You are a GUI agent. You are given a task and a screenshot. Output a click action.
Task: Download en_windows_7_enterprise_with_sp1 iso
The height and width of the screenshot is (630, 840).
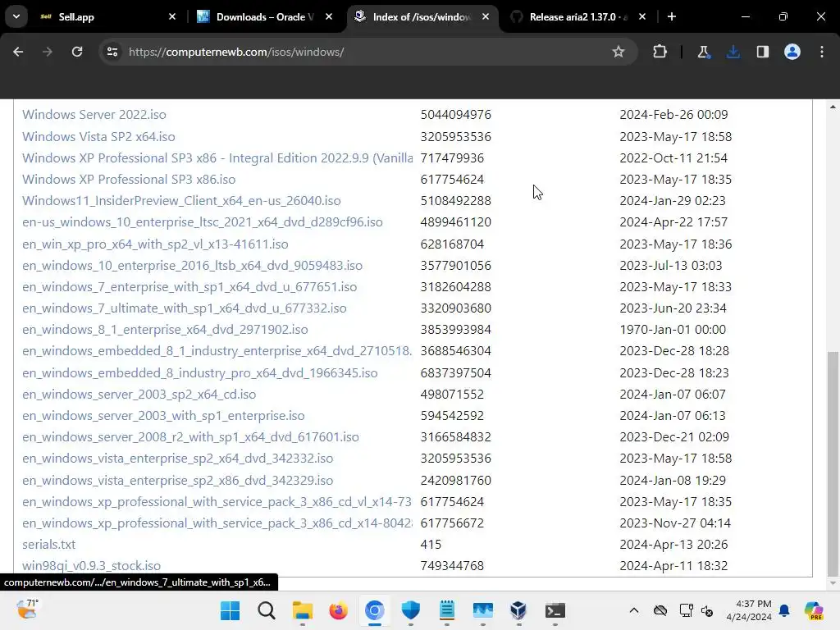[x=189, y=287]
